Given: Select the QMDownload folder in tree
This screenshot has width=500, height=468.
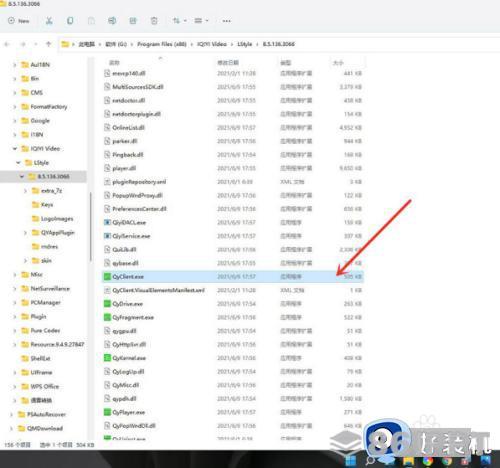Looking at the screenshot, I should click(40, 428).
